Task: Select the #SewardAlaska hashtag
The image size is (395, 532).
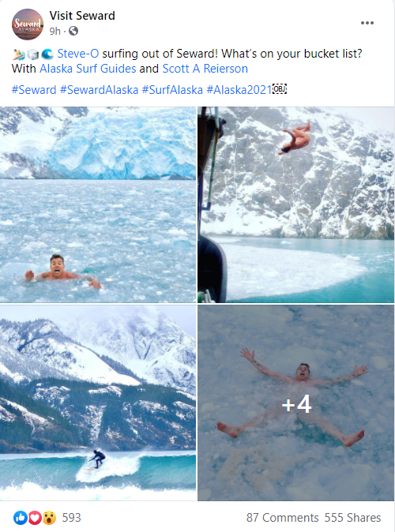Action: 100,90
